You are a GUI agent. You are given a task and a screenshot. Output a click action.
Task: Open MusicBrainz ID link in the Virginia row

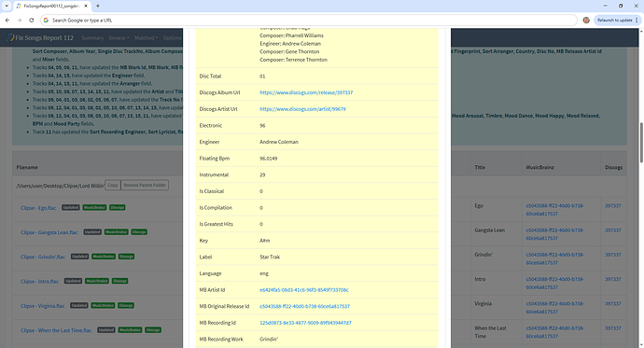(555, 308)
